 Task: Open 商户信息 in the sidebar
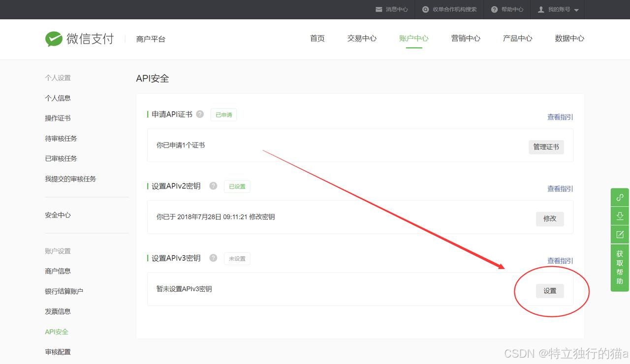click(x=58, y=271)
